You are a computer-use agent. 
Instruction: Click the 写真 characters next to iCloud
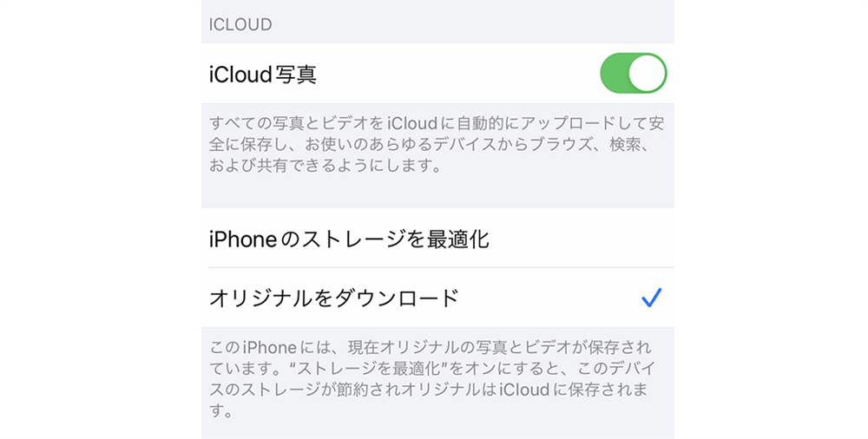coord(295,75)
